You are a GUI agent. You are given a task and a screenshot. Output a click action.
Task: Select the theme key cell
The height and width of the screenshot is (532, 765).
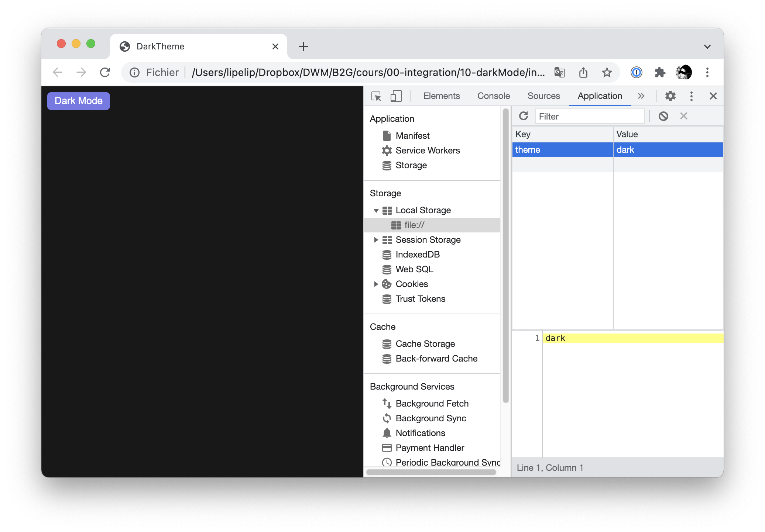(x=562, y=150)
